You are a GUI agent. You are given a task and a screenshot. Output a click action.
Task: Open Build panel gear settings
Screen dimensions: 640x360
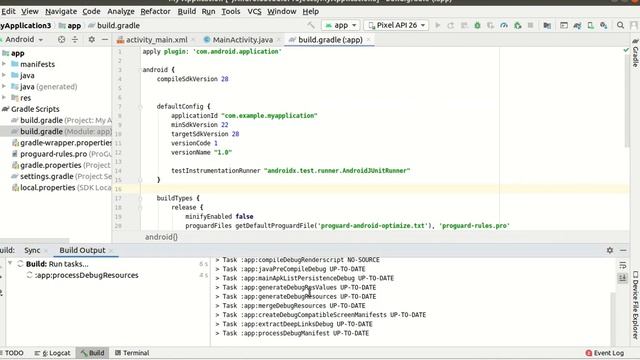[x=610, y=250]
